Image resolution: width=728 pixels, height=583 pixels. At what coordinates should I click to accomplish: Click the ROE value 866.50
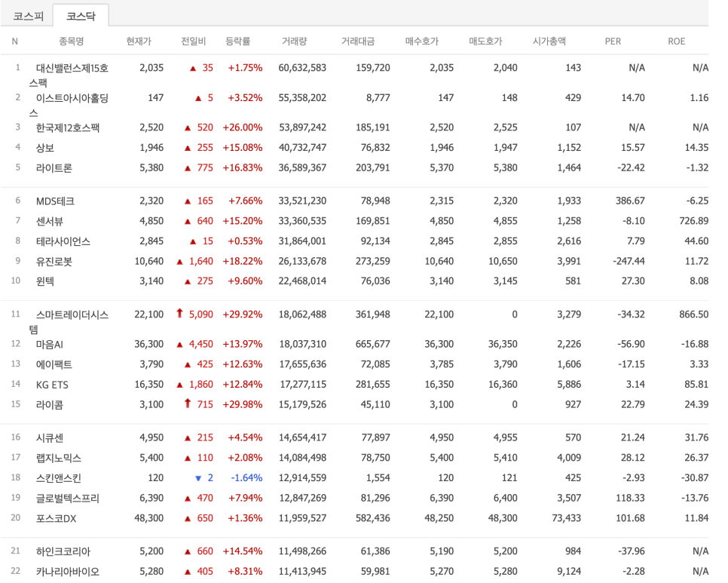(x=693, y=315)
